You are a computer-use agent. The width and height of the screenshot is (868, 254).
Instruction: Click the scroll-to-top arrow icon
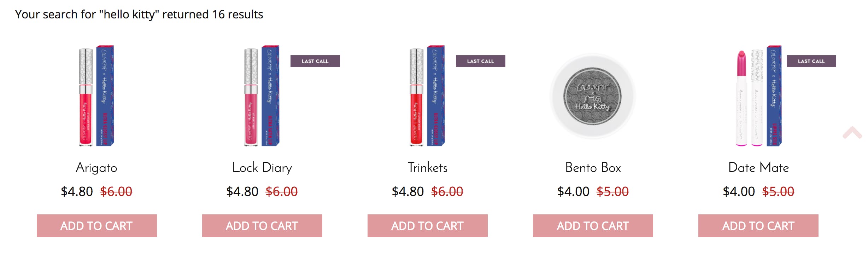point(852,133)
